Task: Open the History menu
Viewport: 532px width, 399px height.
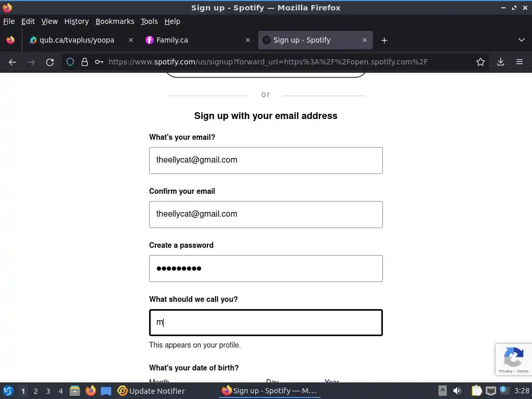Action: coord(77,21)
